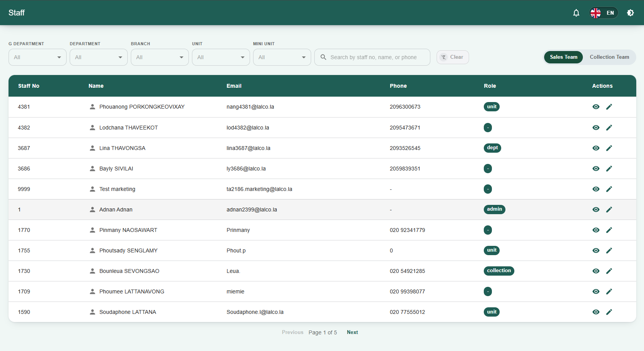Image resolution: width=644 pixels, height=351 pixels.
Task: Click the Page 1 of 5 indicator
Action: [323, 332]
